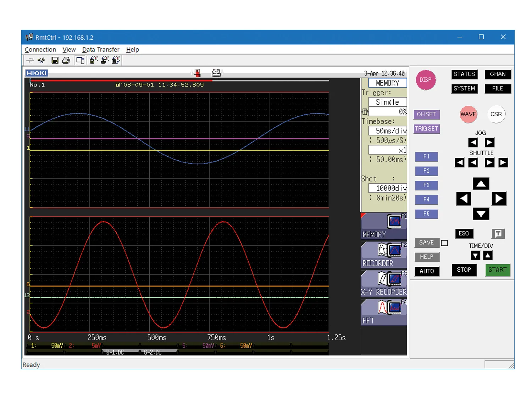Click the outermost left SHUTTLE arrow
532x399 pixels.
tap(460, 163)
